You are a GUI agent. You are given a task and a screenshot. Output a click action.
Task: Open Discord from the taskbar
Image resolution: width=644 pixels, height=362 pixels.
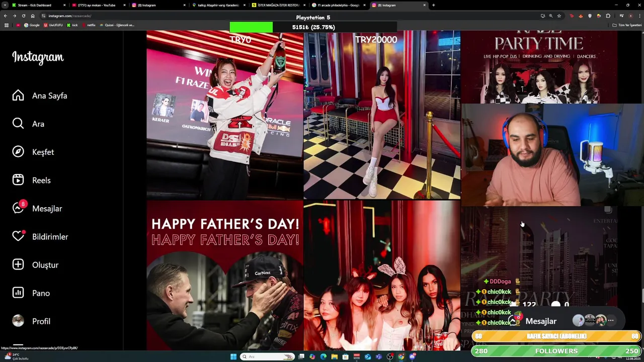413,357
